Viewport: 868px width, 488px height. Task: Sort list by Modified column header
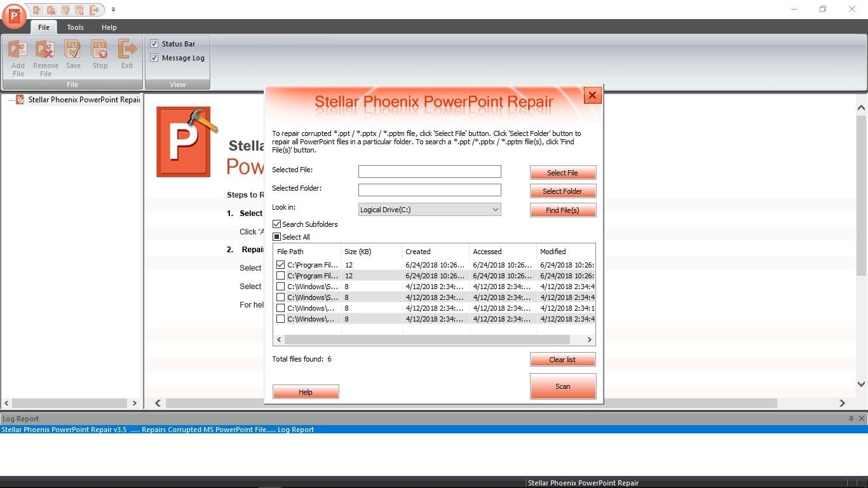pos(566,252)
